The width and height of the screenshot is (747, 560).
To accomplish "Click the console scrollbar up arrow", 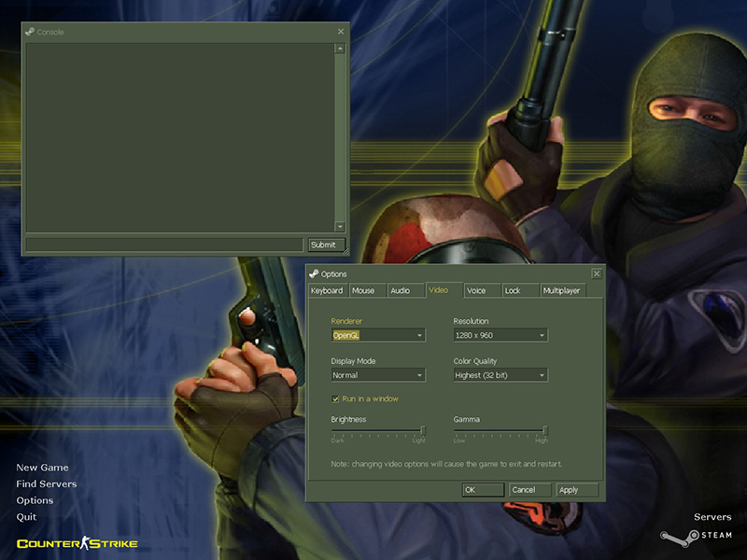I will coord(340,49).
